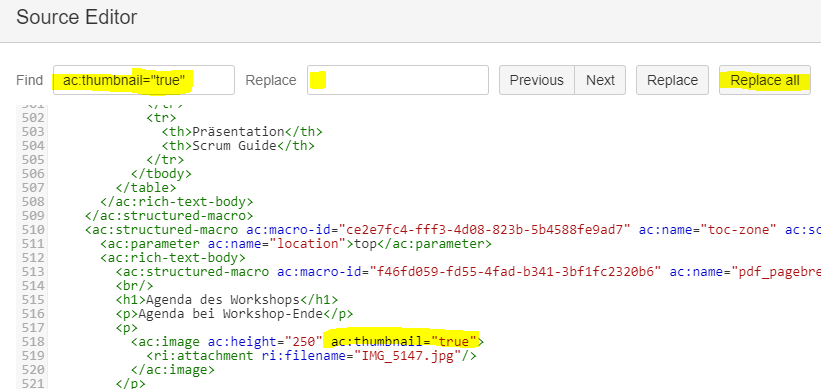Click the Replace button
The image size is (821, 389).
(672, 80)
